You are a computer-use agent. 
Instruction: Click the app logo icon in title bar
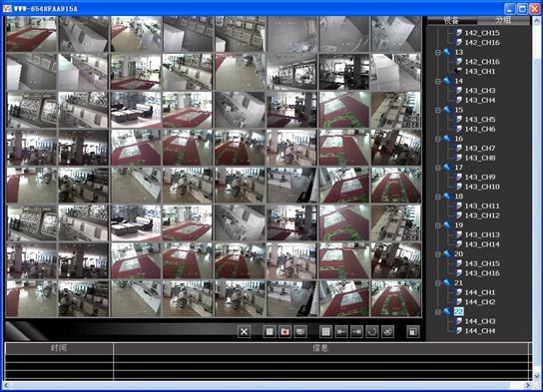point(7,8)
